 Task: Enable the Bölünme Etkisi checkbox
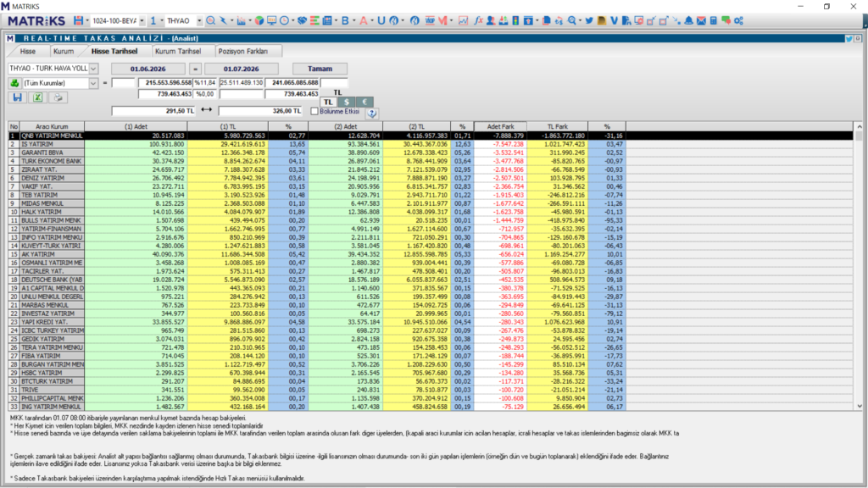click(x=314, y=111)
